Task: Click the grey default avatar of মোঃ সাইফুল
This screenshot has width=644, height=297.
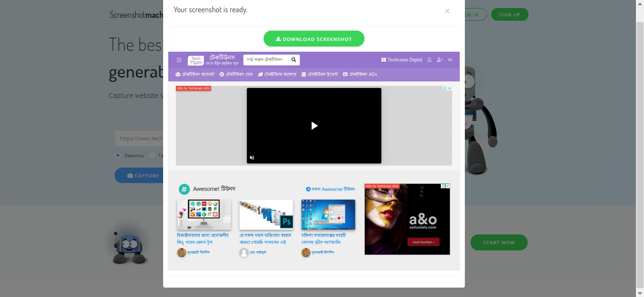Action: click(244, 253)
